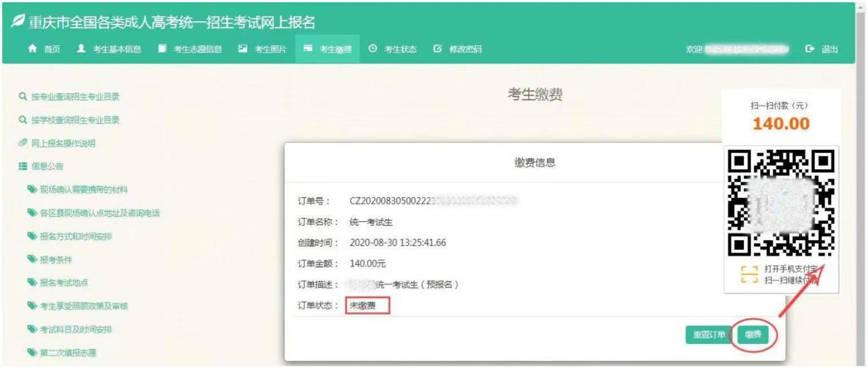Click list icon beside 信息公告
Viewport: 868px width, 368px height.
(x=22, y=167)
